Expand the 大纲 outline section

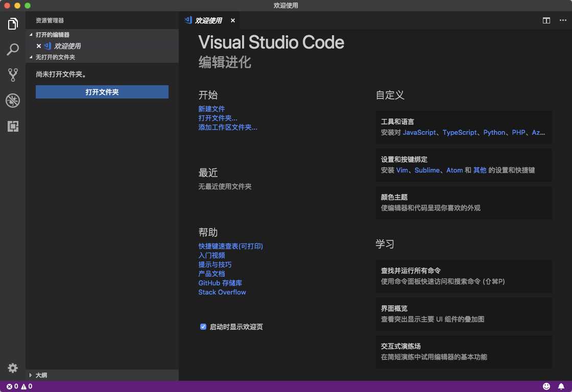[x=31, y=375]
